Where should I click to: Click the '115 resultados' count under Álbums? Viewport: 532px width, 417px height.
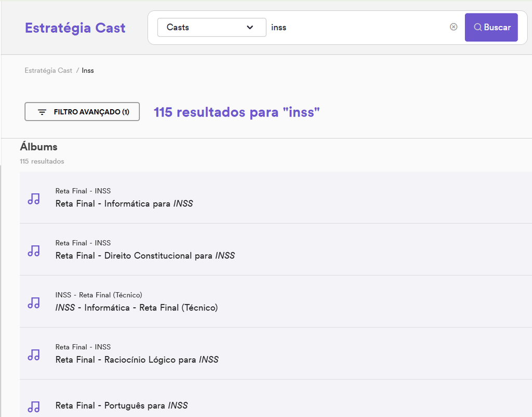(x=42, y=161)
